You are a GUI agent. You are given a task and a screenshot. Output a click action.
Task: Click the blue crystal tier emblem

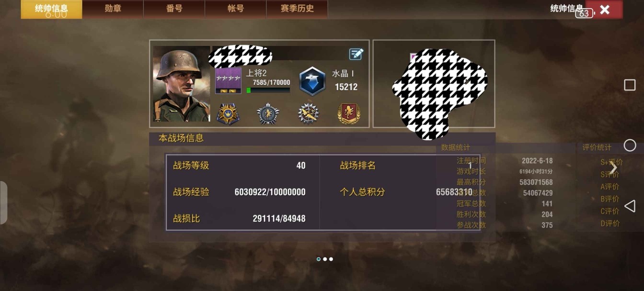(x=312, y=81)
